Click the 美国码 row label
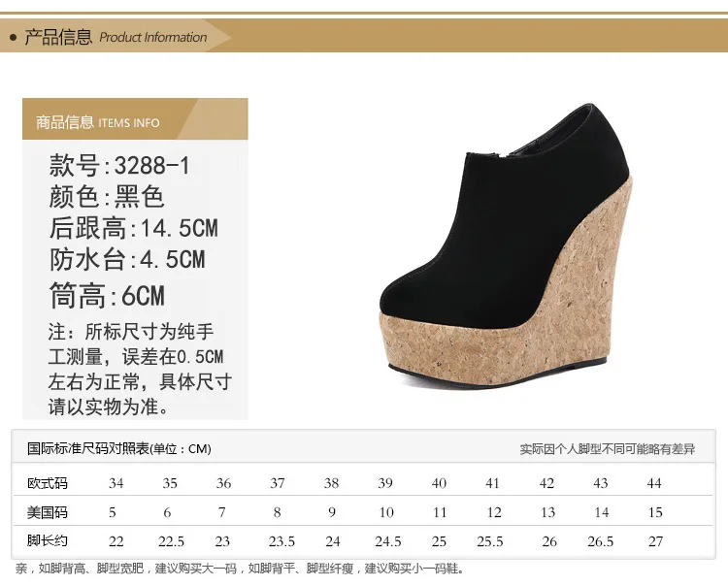This screenshot has width=728, height=586. click(x=48, y=512)
